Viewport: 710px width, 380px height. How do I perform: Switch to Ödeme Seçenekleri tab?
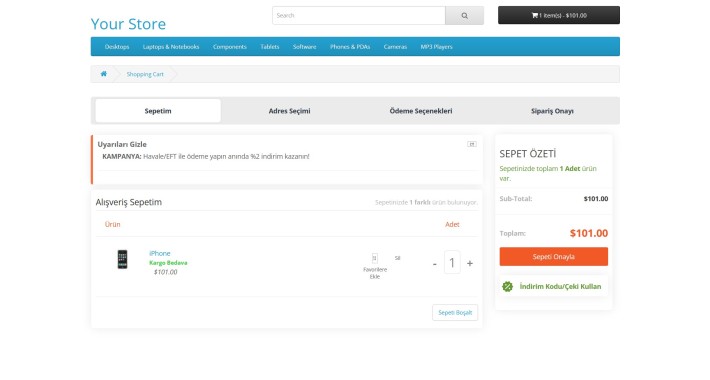(421, 111)
